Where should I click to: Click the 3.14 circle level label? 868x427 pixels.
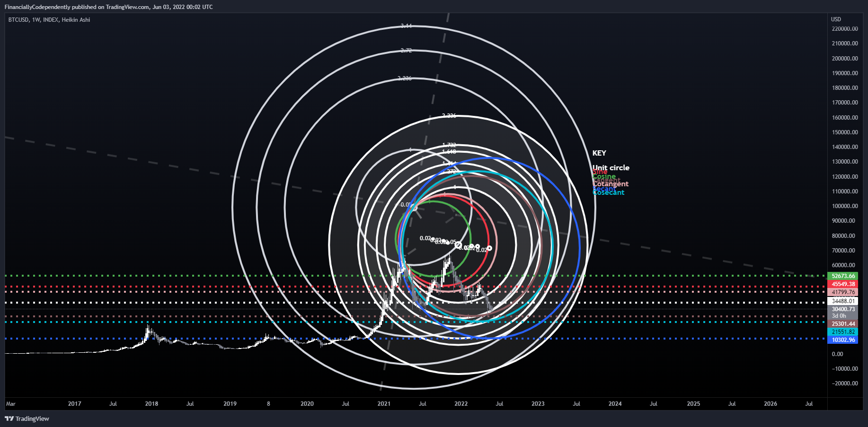click(406, 26)
